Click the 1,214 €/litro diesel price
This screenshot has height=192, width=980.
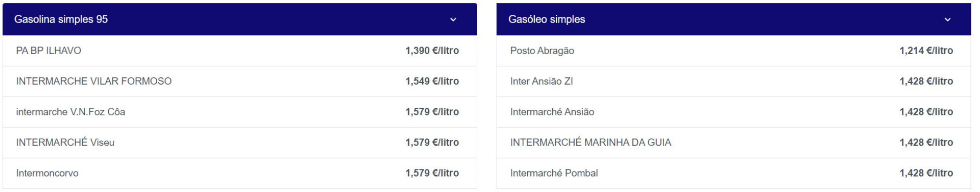[x=926, y=51]
